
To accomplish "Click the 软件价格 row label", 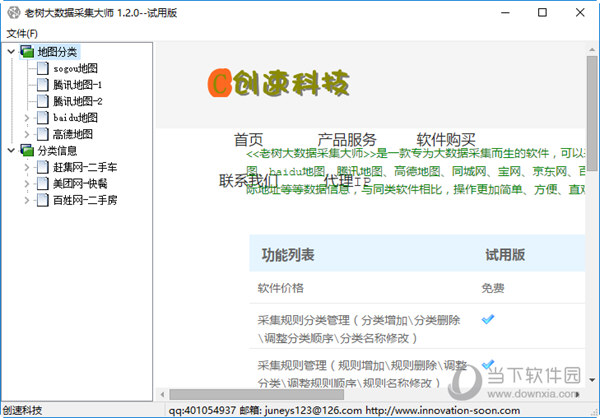I will point(280,288).
